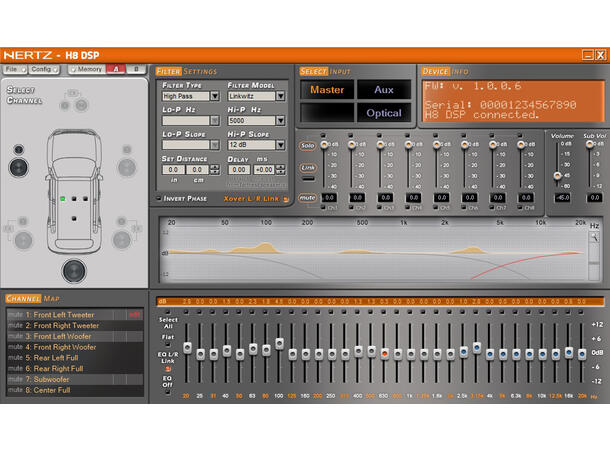
Task: Click the Set Distance inches field
Action: (x=173, y=170)
